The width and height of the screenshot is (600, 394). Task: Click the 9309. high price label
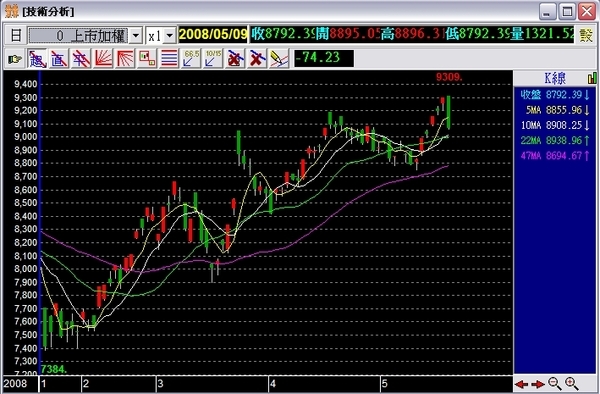tap(449, 77)
